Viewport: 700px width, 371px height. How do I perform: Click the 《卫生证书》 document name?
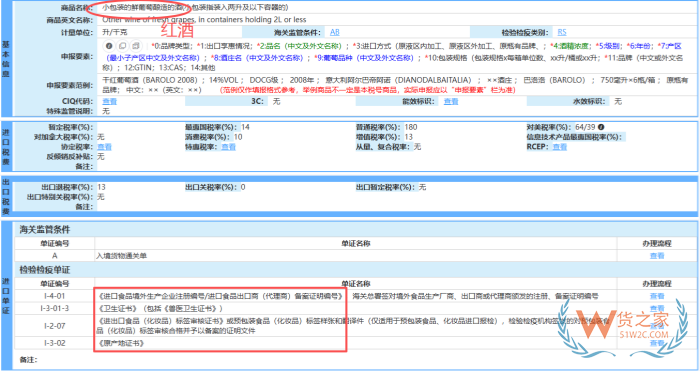pyautogui.click(x=118, y=308)
